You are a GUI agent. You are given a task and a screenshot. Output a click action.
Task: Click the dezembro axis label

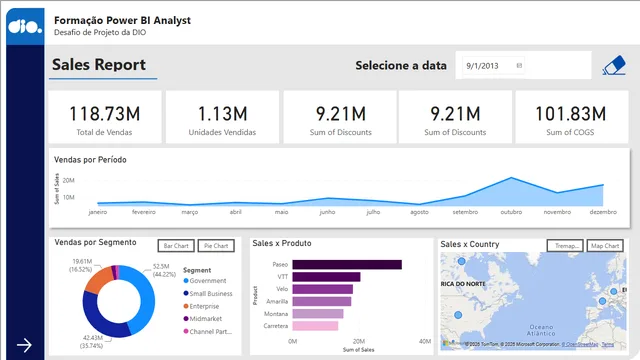(603, 212)
